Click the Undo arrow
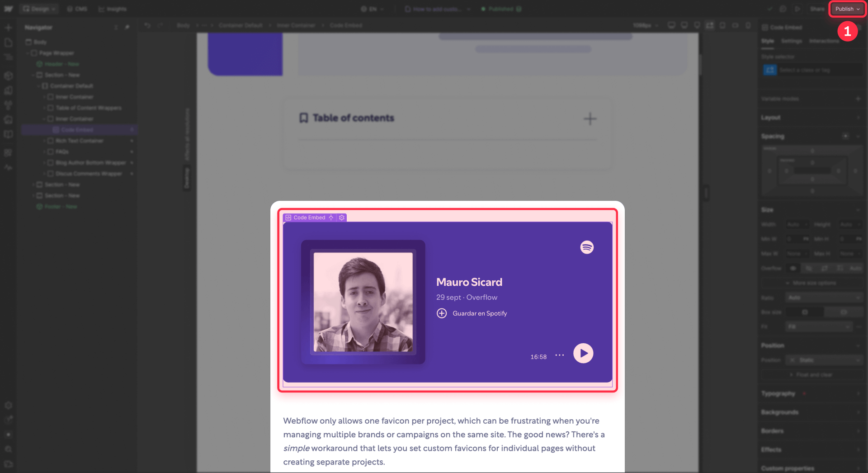Viewport: 868px width, 473px height. [147, 25]
